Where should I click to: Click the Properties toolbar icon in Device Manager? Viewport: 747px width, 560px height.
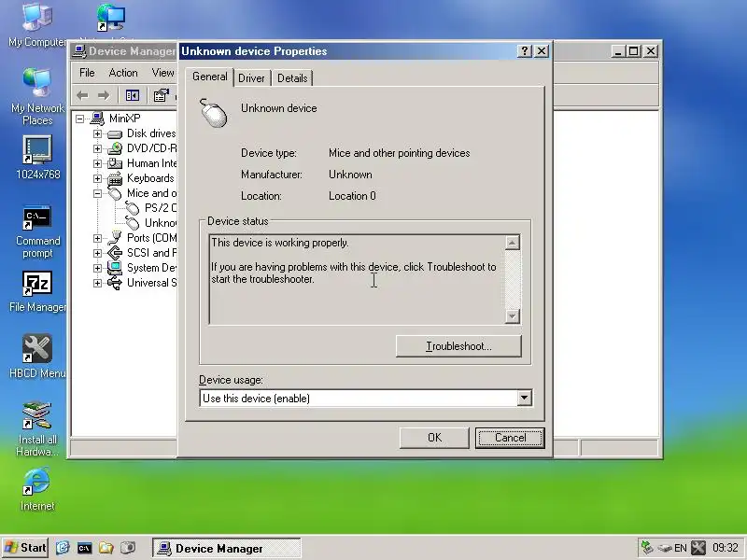pos(161,96)
